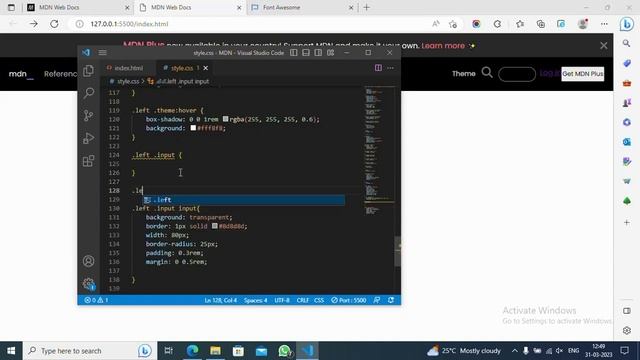
Task: Click Live Server Port: 5500 status item
Action: click(x=349, y=300)
